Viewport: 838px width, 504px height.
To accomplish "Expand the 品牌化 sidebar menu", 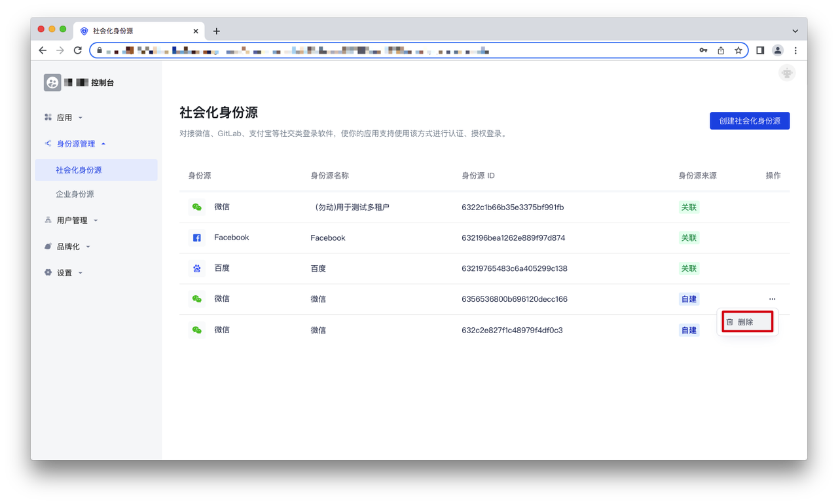I will coord(68,247).
